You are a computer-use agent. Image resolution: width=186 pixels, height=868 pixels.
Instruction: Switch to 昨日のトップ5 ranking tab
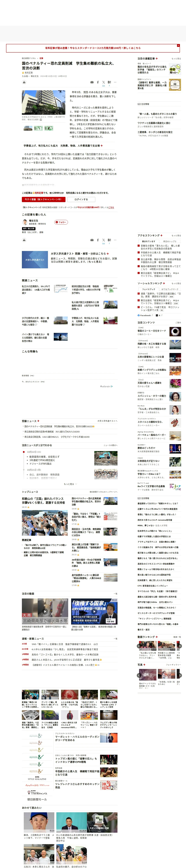pyautogui.click(x=170, y=241)
